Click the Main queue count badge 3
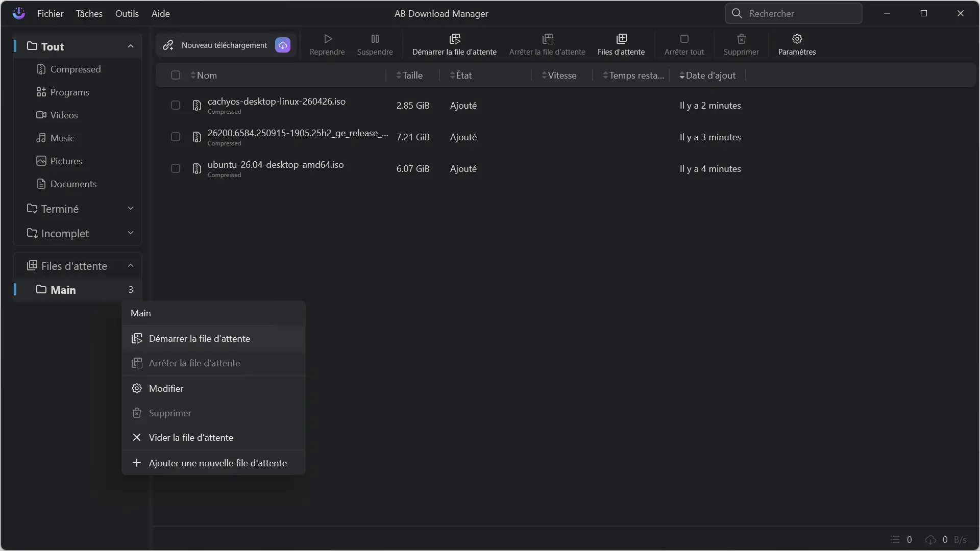This screenshot has width=980, height=551. click(x=131, y=290)
